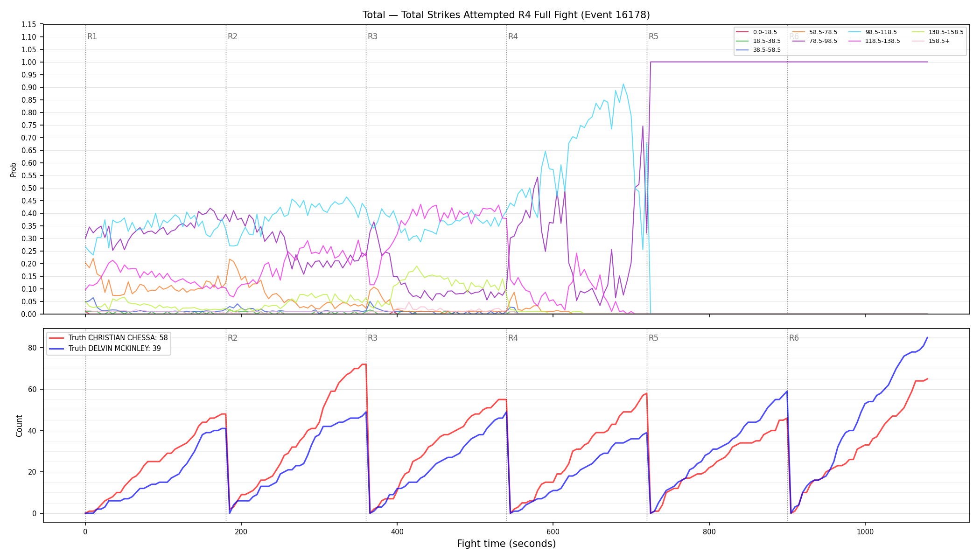Click 'R2' round marker in the count chart
Screen dimensions: 980x560
[232, 338]
